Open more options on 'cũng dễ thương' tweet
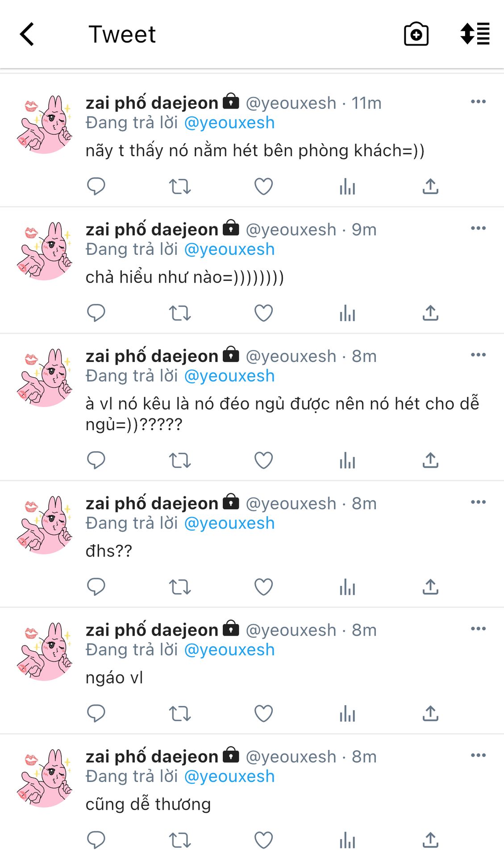Screen dimensions: 504x857 (x=478, y=755)
